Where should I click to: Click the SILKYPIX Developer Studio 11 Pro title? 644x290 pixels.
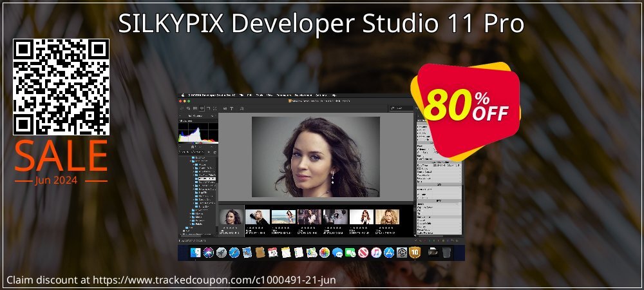pos(321,24)
